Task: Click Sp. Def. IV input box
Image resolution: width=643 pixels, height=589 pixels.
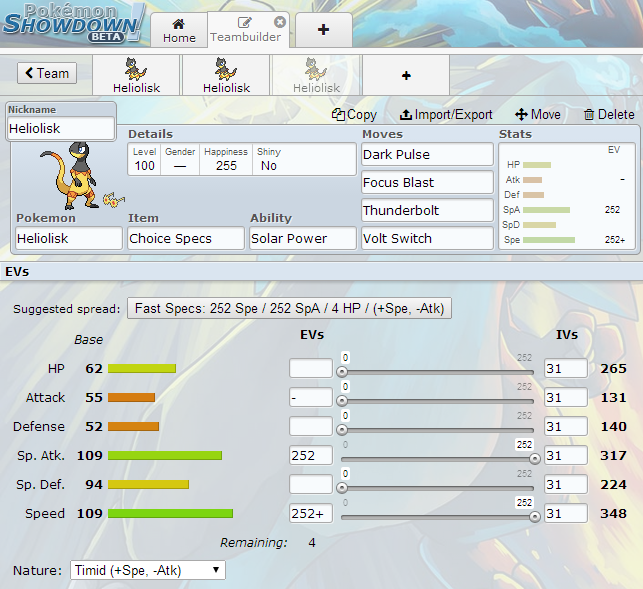Action: (566, 484)
